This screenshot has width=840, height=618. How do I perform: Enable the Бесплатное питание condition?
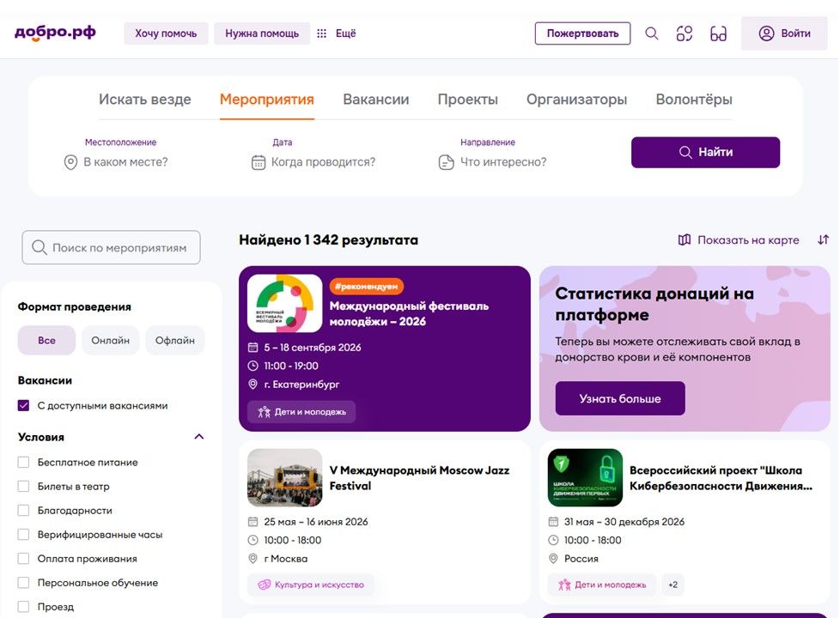(21, 462)
